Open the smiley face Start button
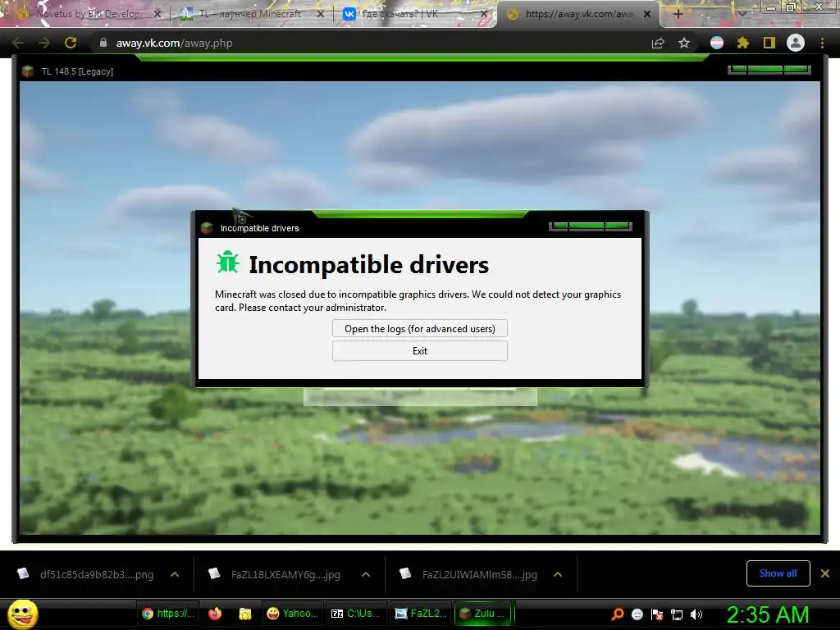 [x=22, y=614]
